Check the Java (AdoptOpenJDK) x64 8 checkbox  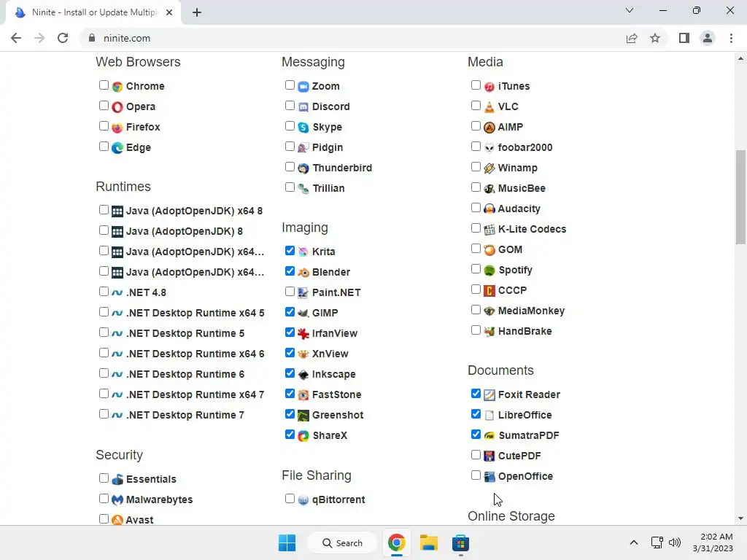(104, 210)
